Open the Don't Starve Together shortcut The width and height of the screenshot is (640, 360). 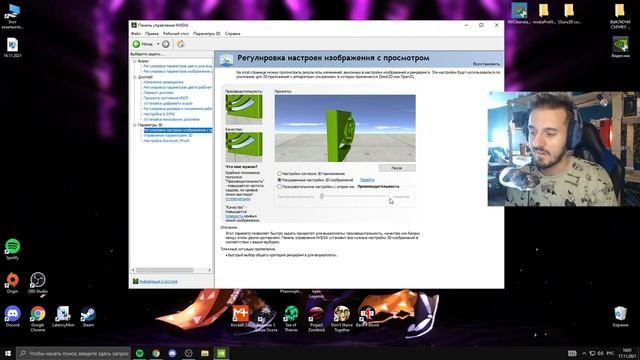click(342, 318)
